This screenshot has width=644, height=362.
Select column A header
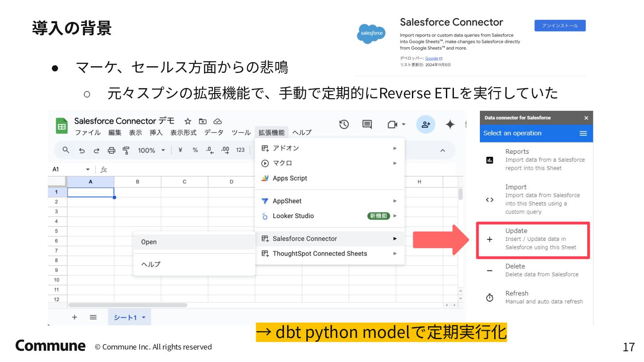(91, 182)
